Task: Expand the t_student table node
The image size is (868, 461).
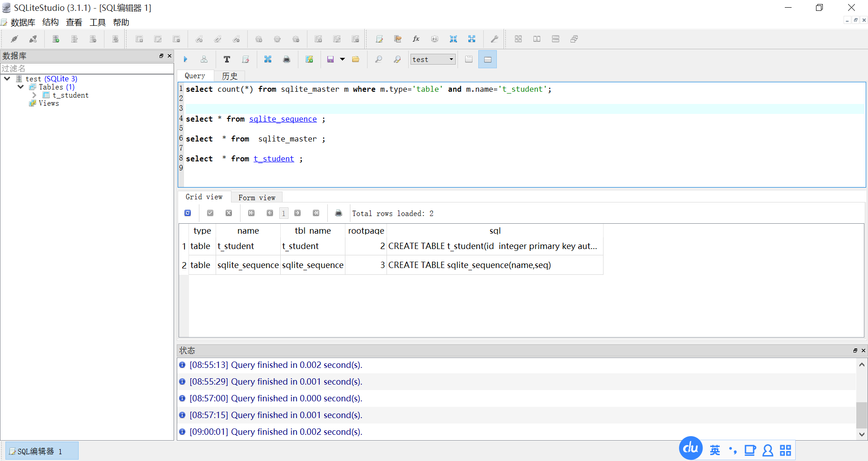Action: [x=34, y=95]
